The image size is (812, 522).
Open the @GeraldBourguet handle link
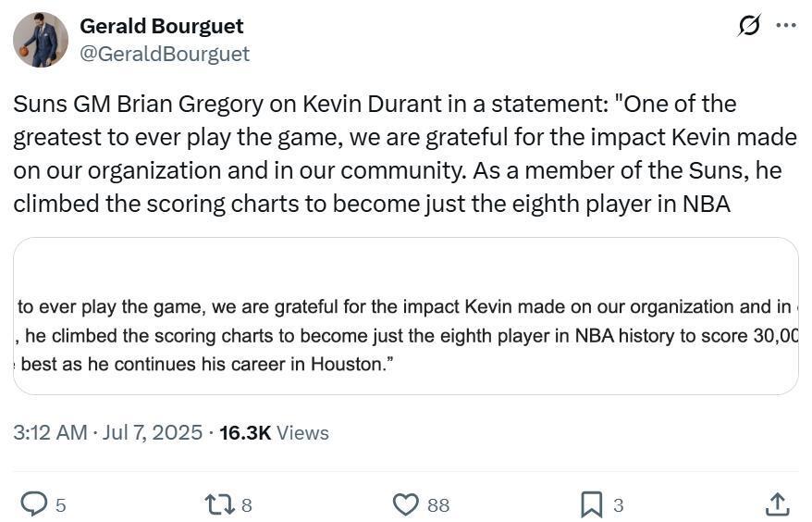coord(165,54)
